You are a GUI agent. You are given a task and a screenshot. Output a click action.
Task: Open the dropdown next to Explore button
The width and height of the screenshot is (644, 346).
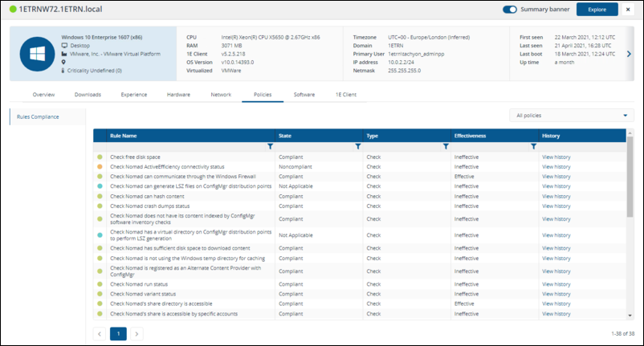click(x=627, y=10)
